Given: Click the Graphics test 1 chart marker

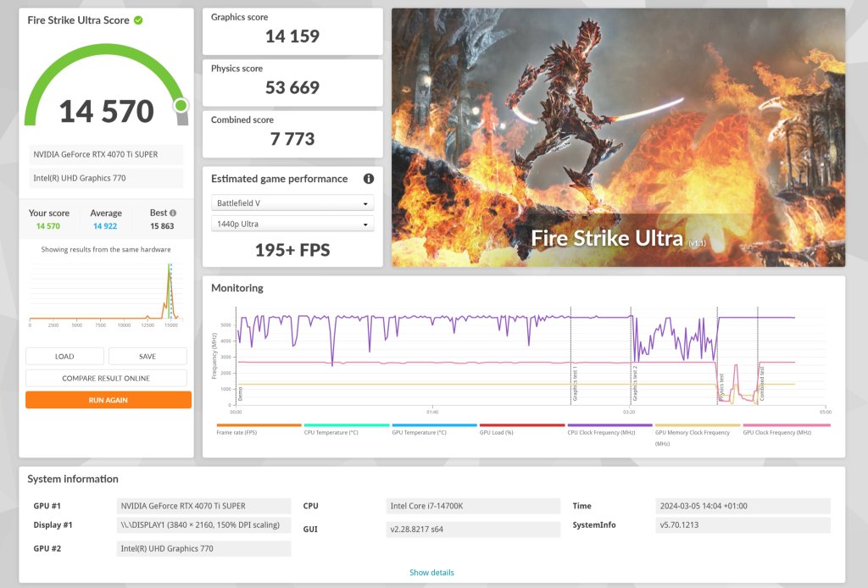Looking at the screenshot, I should (x=575, y=384).
